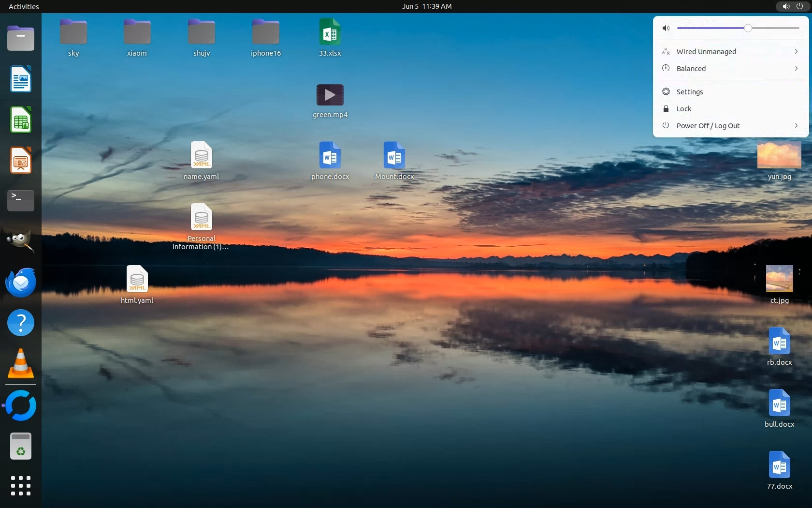Viewport: 812px width, 508px height.
Task: Open Settings from the system menu
Action: [x=689, y=92]
